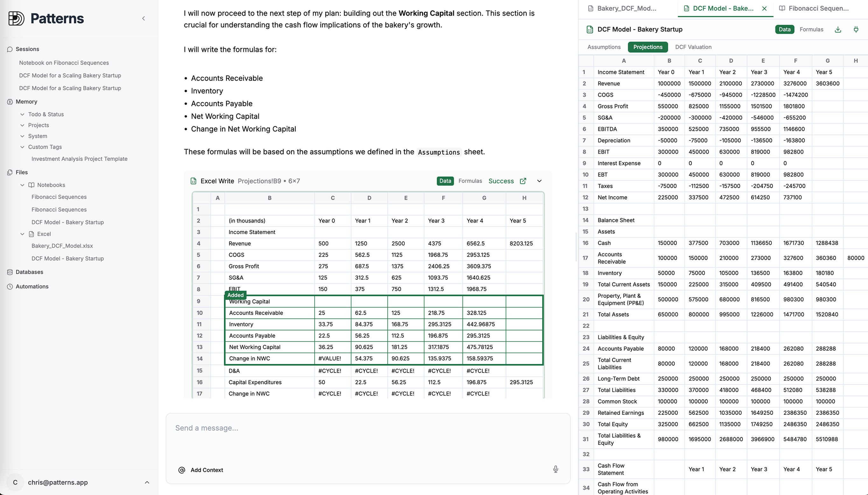868x495 pixels.
Task: Click the Patterns logo icon
Action: point(16,18)
